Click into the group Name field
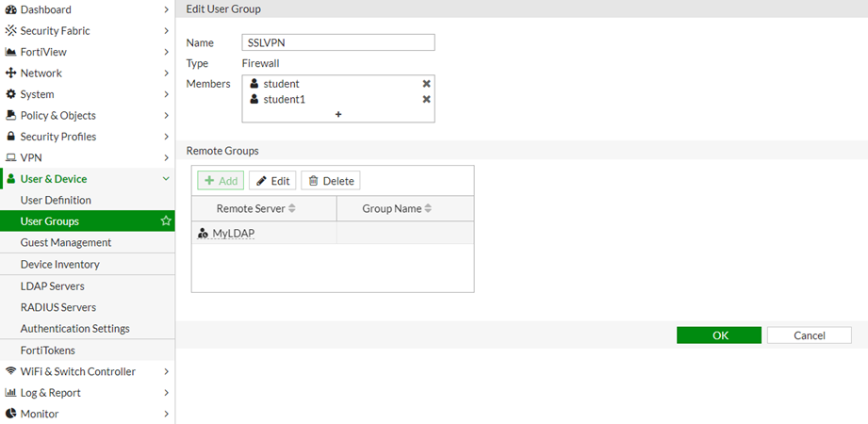The image size is (868, 424). click(337, 42)
